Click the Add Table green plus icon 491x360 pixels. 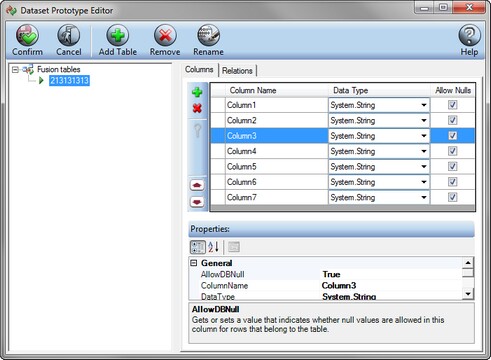coord(118,35)
